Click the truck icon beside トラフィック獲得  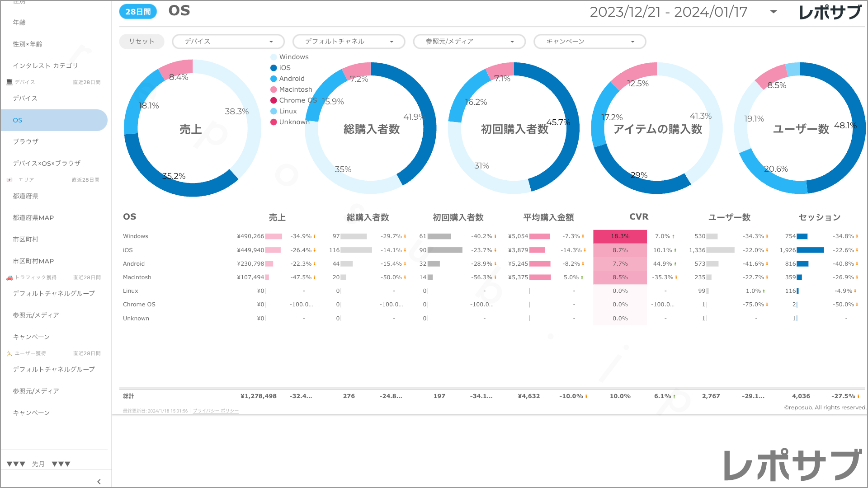pos(9,277)
